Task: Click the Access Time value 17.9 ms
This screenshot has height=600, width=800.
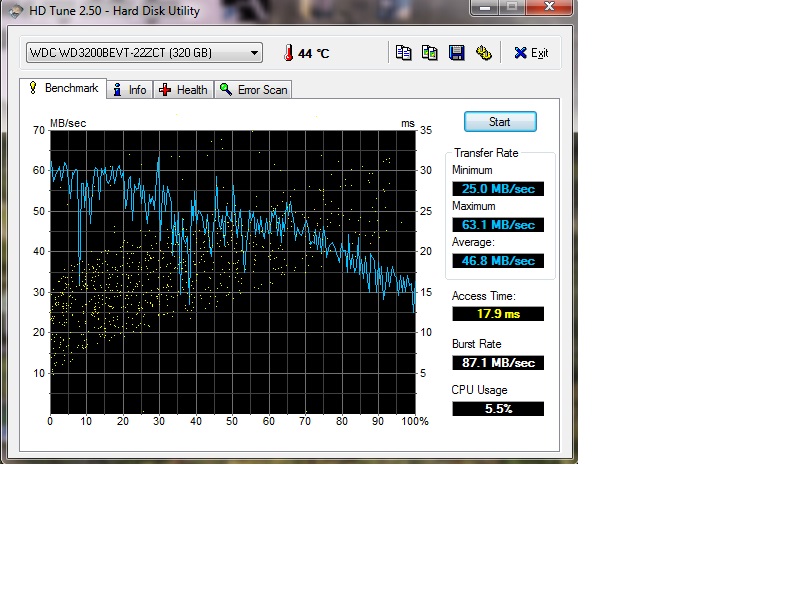Action: [x=498, y=314]
